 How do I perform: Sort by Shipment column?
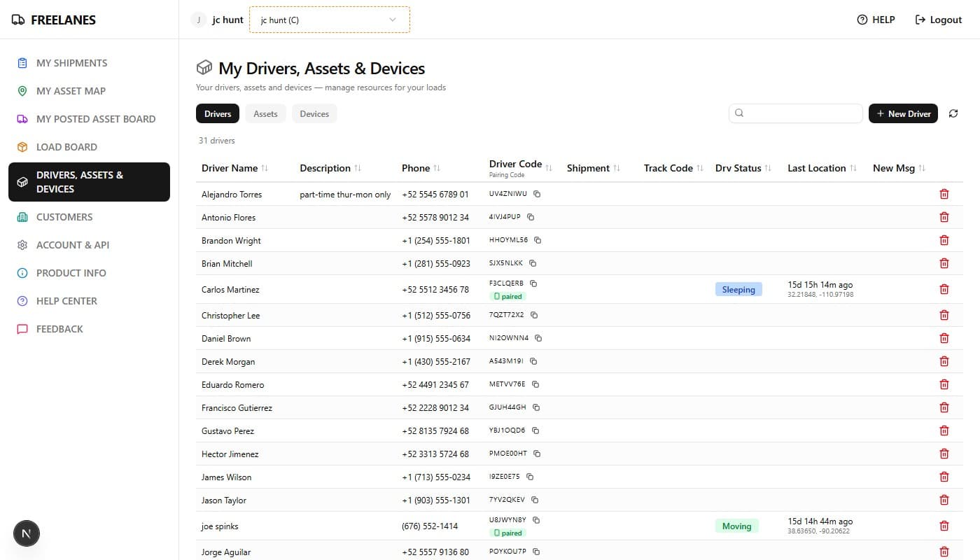(x=594, y=168)
